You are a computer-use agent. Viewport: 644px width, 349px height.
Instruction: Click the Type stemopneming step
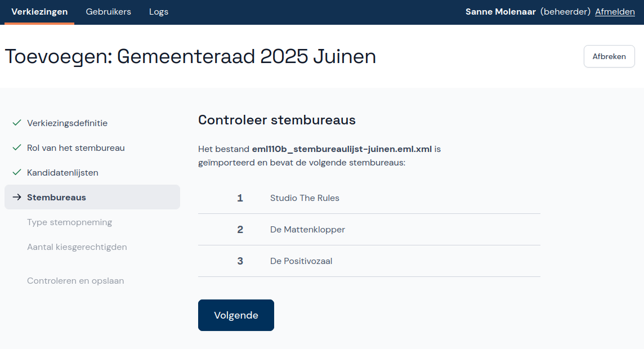point(69,222)
